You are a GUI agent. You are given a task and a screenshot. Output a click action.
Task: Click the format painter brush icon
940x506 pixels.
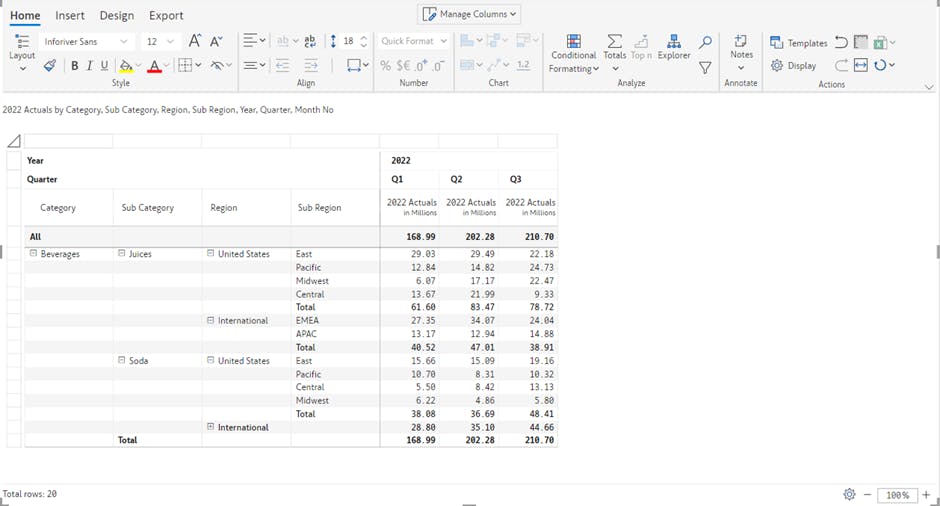coord(50,66)
